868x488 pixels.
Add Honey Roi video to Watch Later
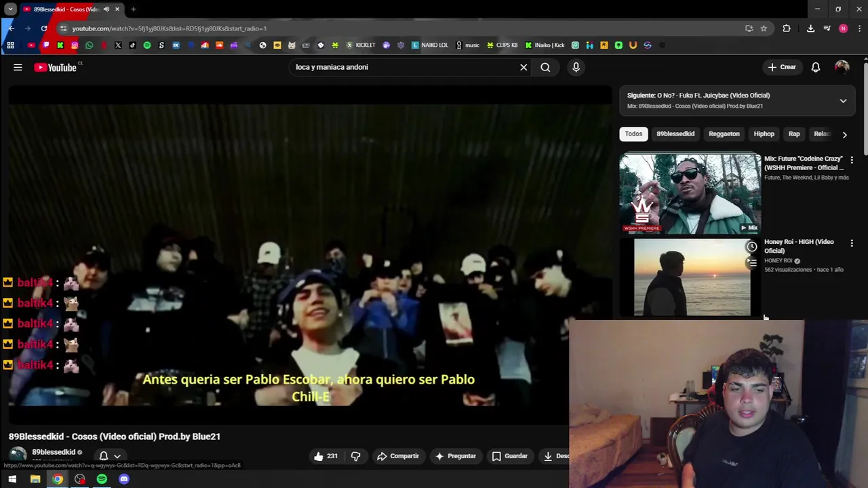[751, 247]
